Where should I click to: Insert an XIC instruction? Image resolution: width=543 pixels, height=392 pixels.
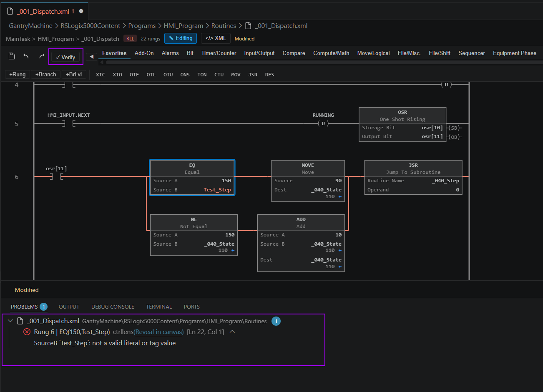[x=101, y=75]
